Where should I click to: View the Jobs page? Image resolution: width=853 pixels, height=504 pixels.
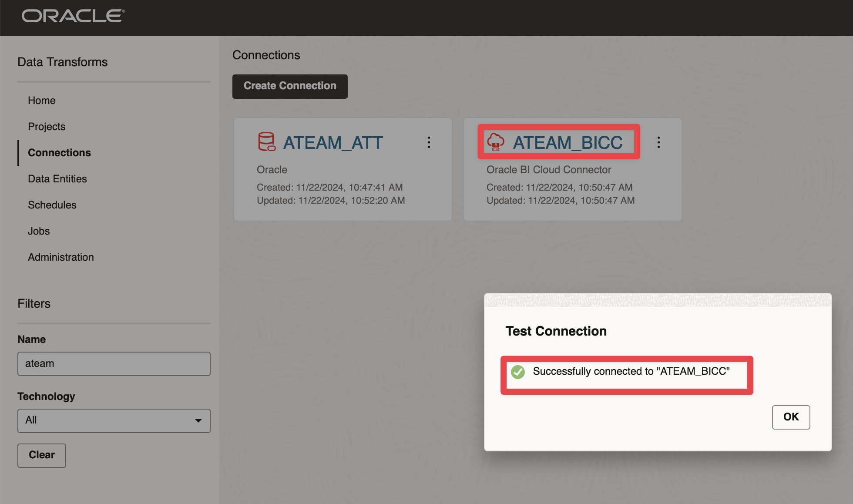coord(39,231)
